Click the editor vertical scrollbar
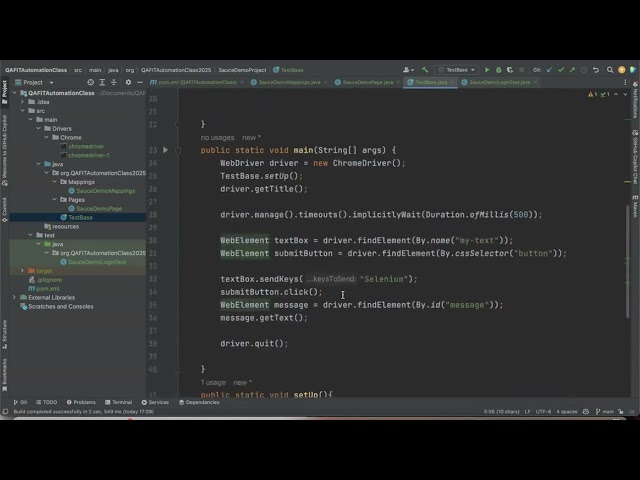Viewport: 640px width, 480px height. click(628, 261)
